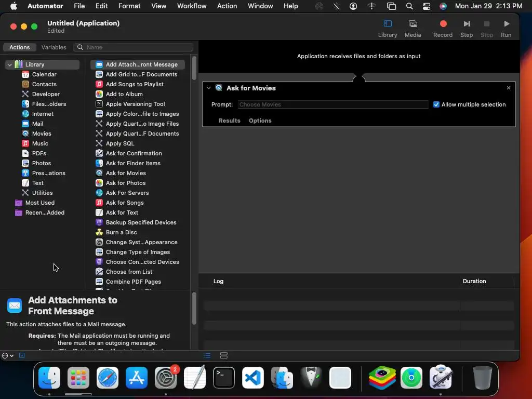Open the Workflow menu
Viewport: 532px width, 399px height.
coord(192,6)
